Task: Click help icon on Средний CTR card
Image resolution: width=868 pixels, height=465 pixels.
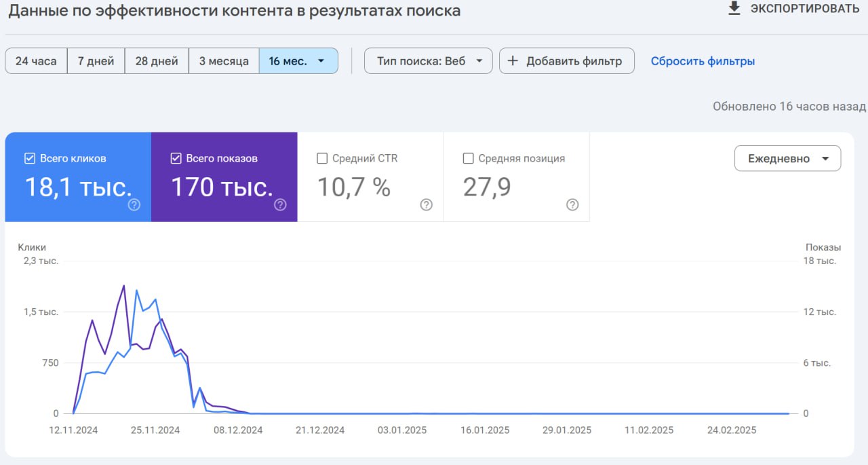Action: click(426, 205)
